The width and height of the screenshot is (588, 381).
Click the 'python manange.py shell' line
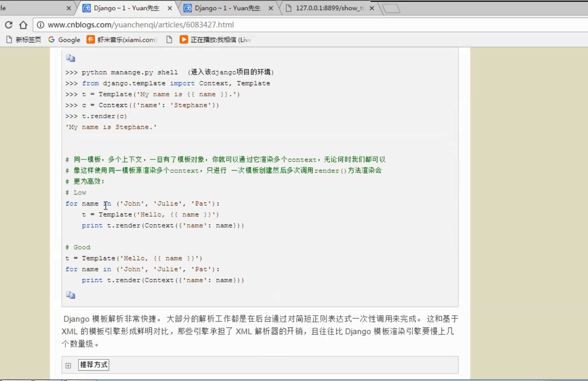[x=170, y=72]
